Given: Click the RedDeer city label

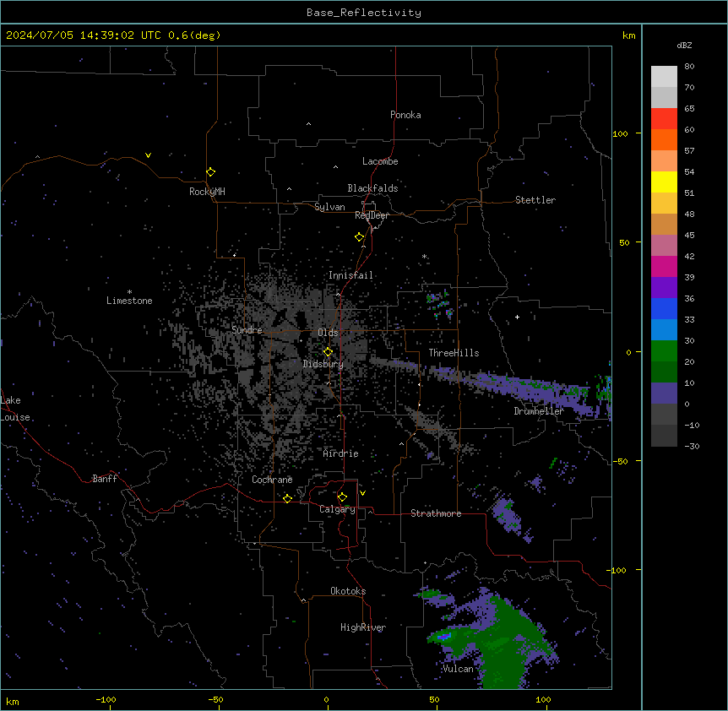Looking at the screenshot, I should tap(372, 215).
